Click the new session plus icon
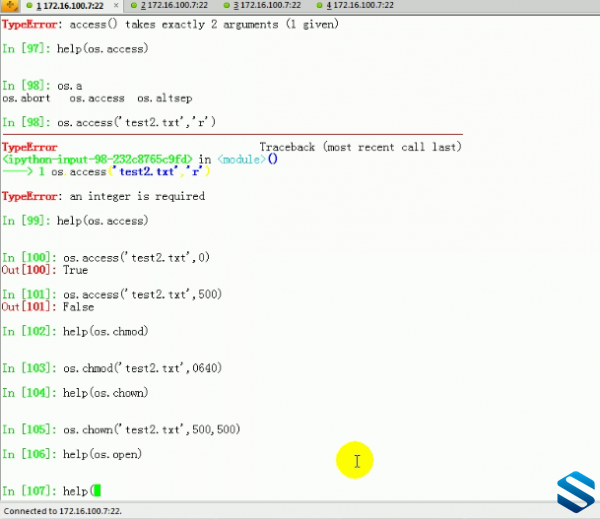The width and height of the screenshot is (600, 519). coord(10,5)
